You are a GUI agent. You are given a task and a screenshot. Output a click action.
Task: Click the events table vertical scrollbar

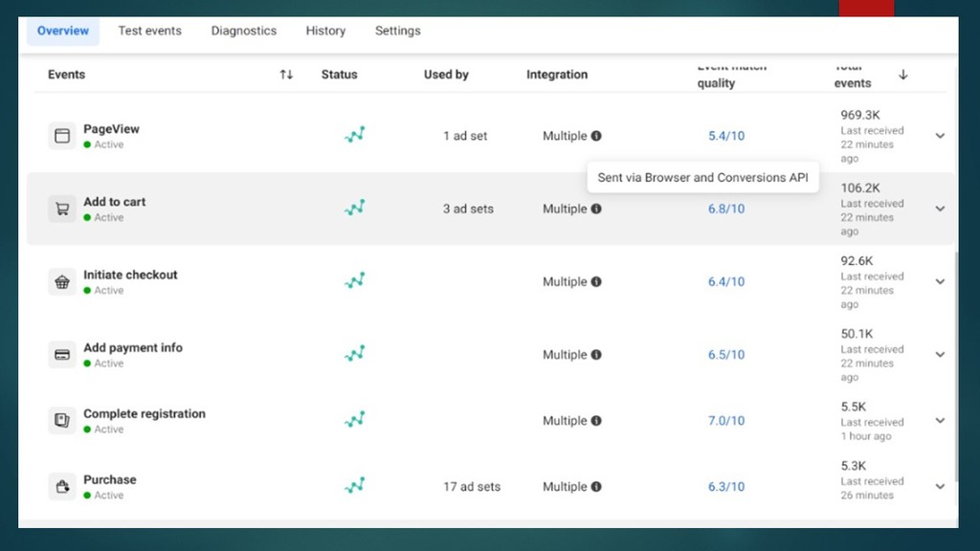pos(956,366)
